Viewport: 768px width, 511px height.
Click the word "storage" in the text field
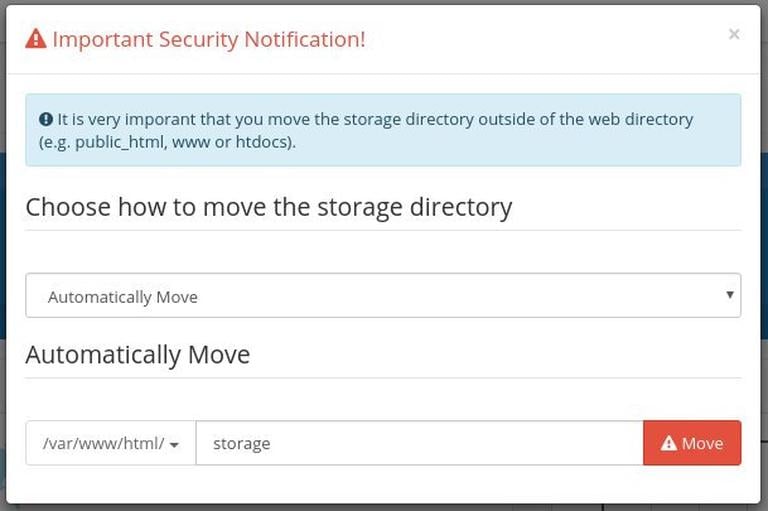coord(242,443)
